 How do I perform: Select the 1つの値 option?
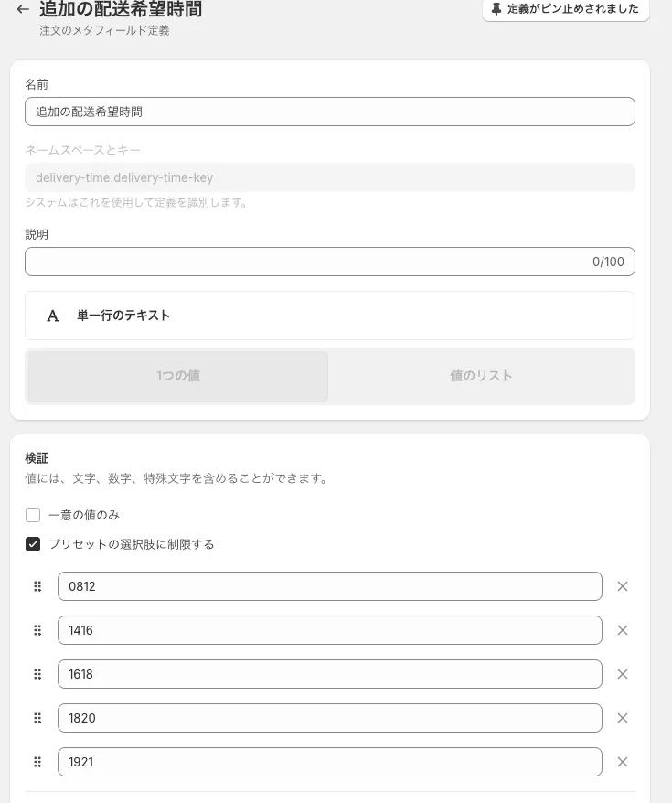coord(178,376)
